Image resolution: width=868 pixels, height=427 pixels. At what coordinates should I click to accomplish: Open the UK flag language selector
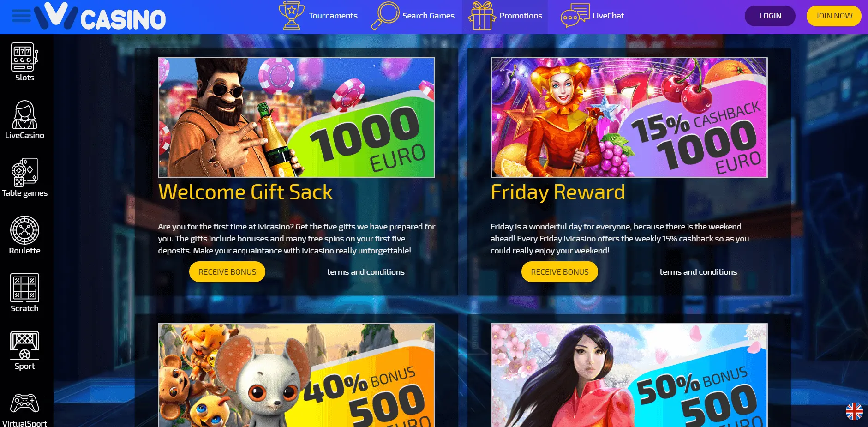[x=854, y=411]
